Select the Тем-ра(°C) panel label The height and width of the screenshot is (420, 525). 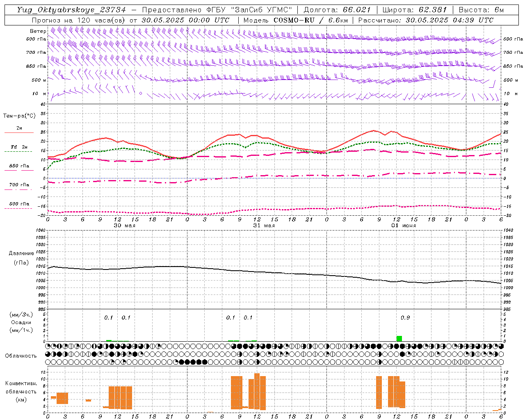pyautogui.click(x=19, y=116)
